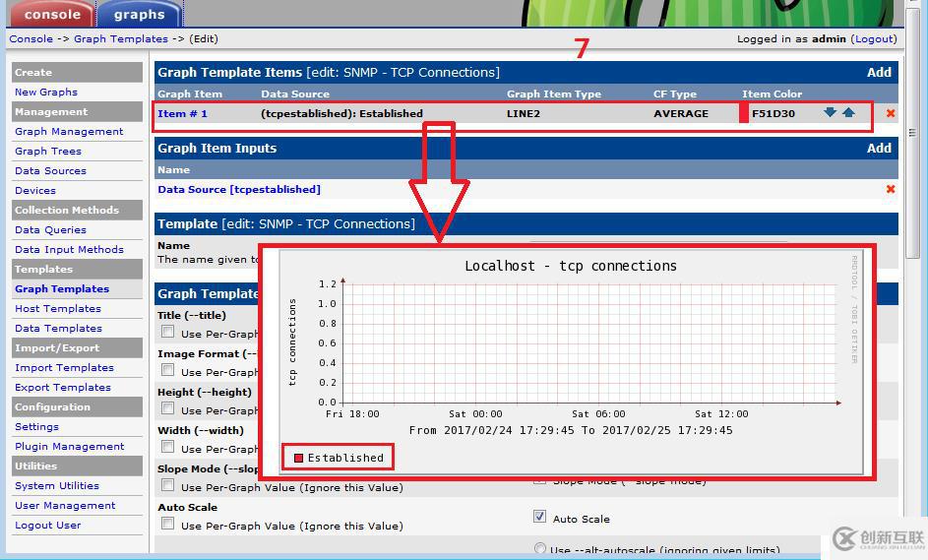Toggle Image Format Use Per-Graph checkbox
The width and height of the screenshot is (928, 560).
click(x=168, y=370)
